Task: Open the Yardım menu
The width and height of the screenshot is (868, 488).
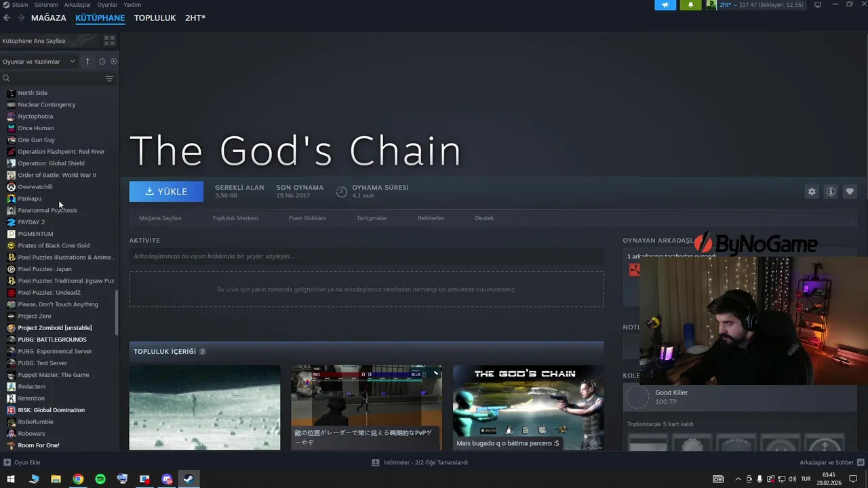Action: coord(133,5)
